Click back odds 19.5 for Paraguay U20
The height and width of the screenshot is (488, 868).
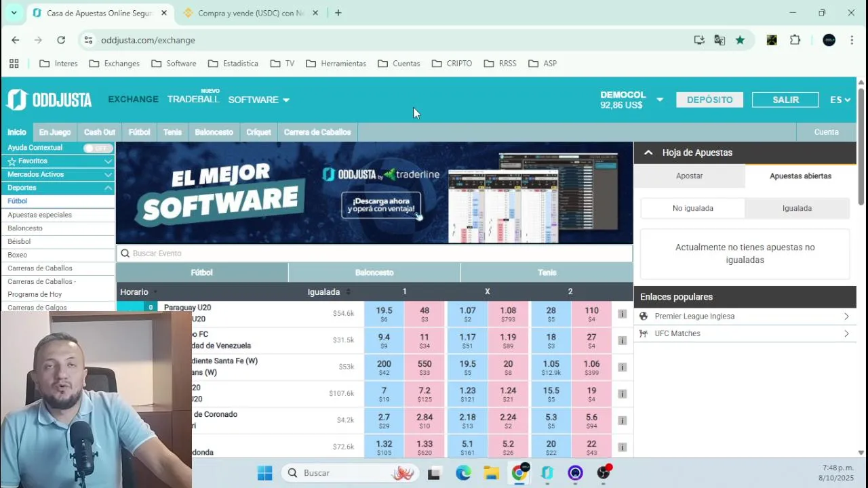pyautogui.click(x=384, y=314)
